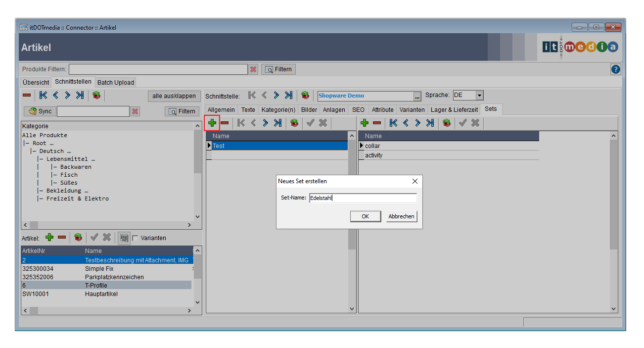Jump to last Schnittstelle record

[x=288, y=96]
